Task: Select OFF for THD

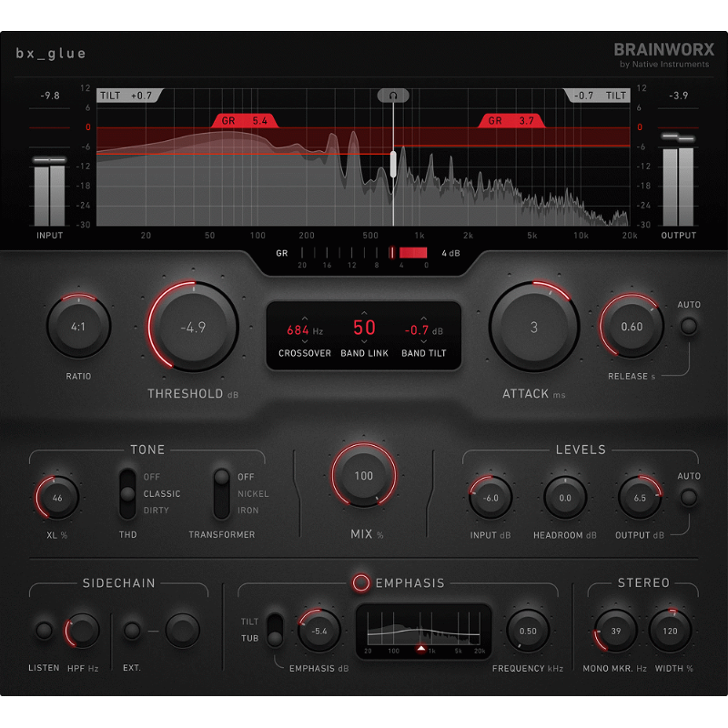Action: tap(151, 477)
